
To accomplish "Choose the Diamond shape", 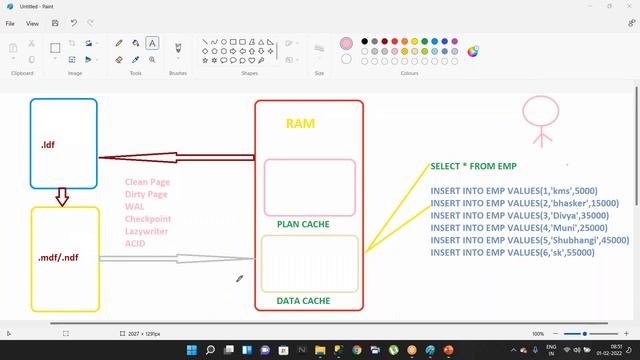I will [x=205, y=51].
